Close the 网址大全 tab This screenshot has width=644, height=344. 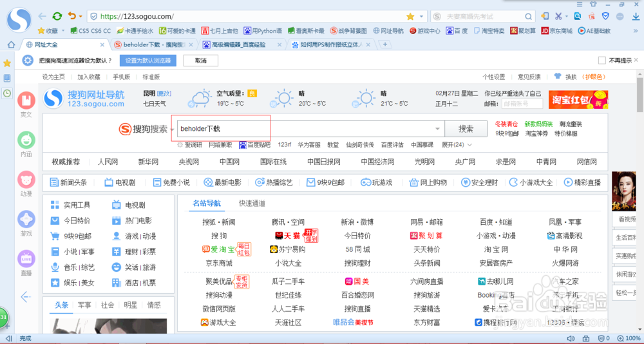point(102,44)
